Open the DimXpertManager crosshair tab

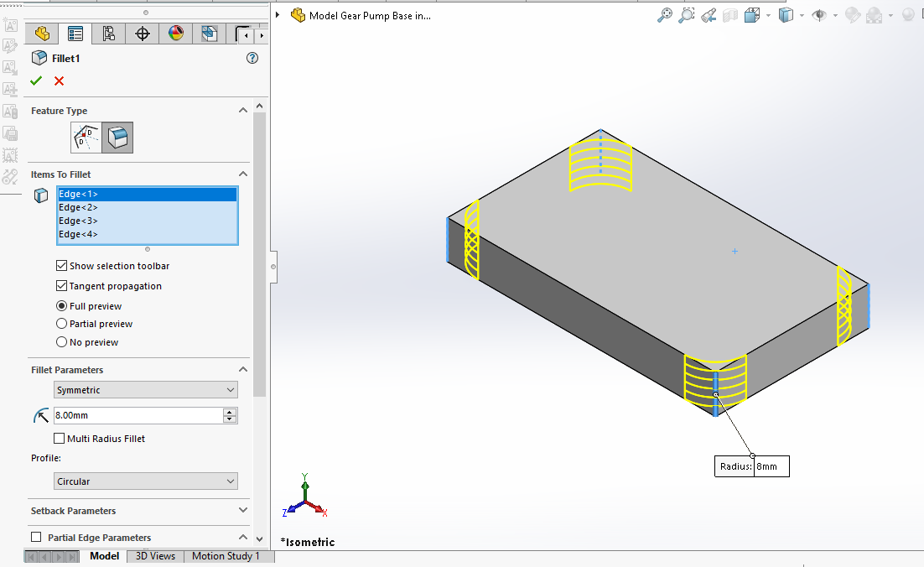(x=143, y=34)
